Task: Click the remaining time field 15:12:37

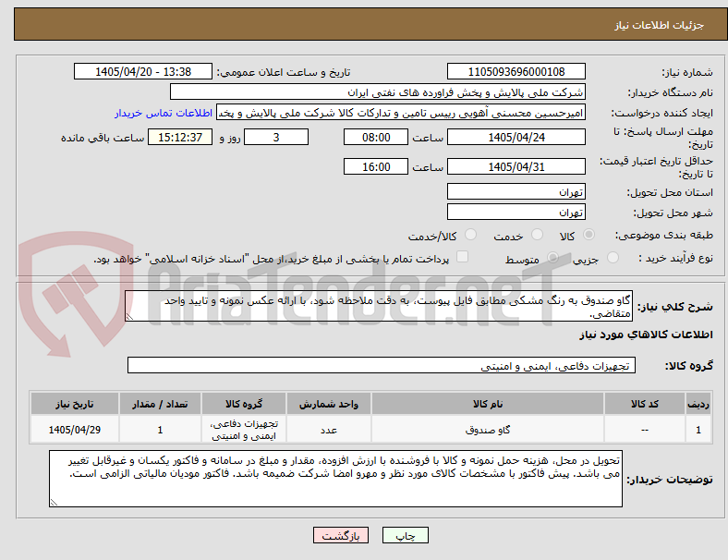Action: pos(180,137)
